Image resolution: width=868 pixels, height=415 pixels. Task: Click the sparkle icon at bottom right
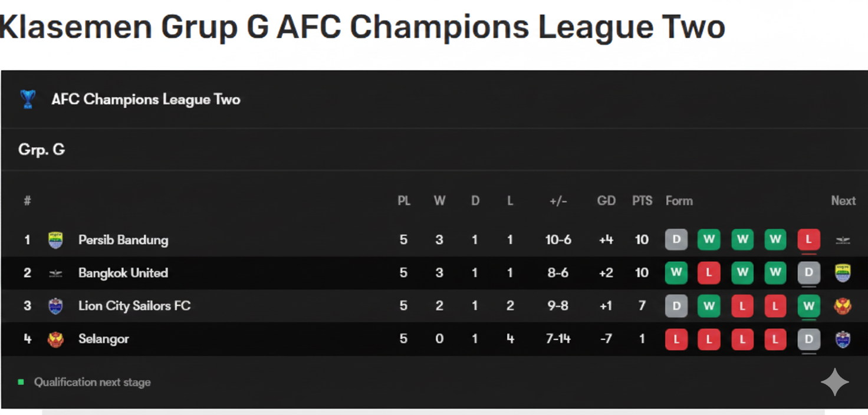pyautogui.click(x=835, y=382)
